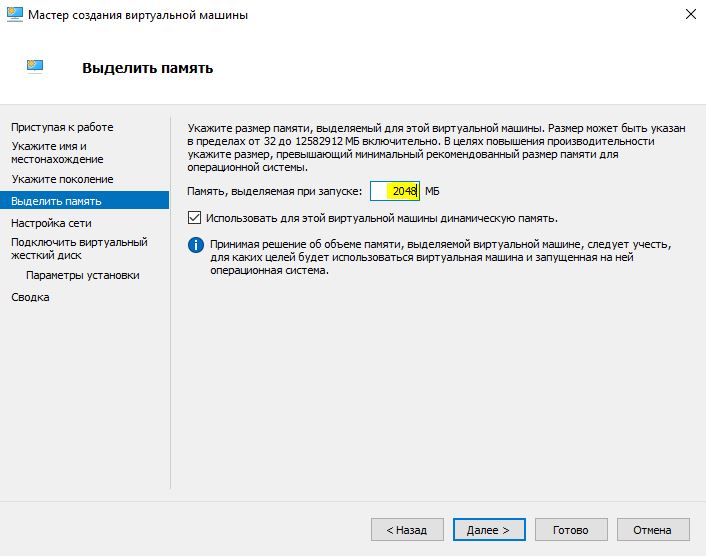Click the 'Готово' button

[x=571, y=530]
